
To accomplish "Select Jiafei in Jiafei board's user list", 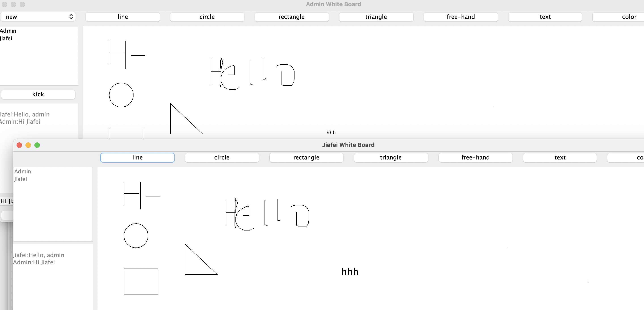I will pyautogui.click(x=21, y=179).
